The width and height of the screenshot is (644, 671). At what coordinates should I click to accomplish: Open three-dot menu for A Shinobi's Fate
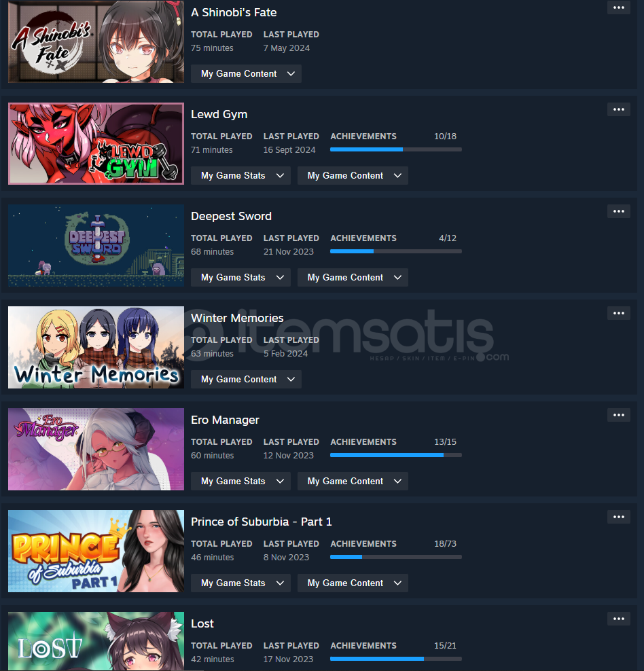point(618,7)
